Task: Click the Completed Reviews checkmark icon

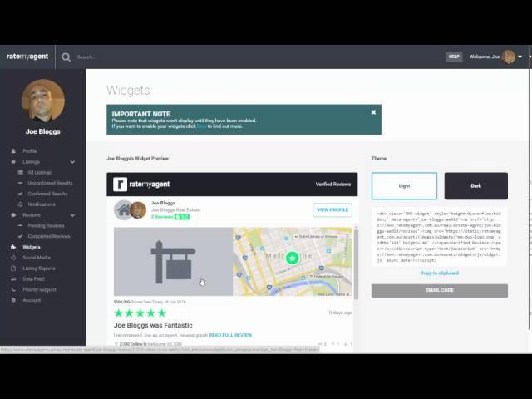Action: (x=20, y=236)
